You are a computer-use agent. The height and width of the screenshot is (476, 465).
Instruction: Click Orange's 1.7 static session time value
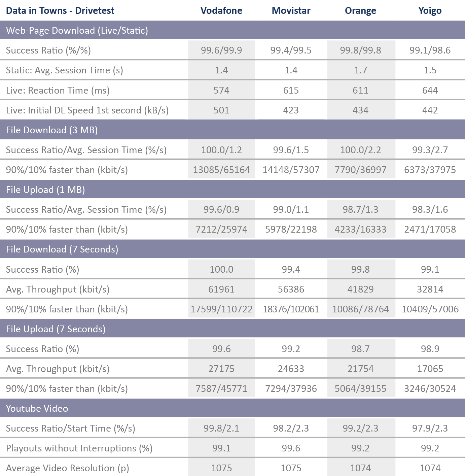point(360,70)
